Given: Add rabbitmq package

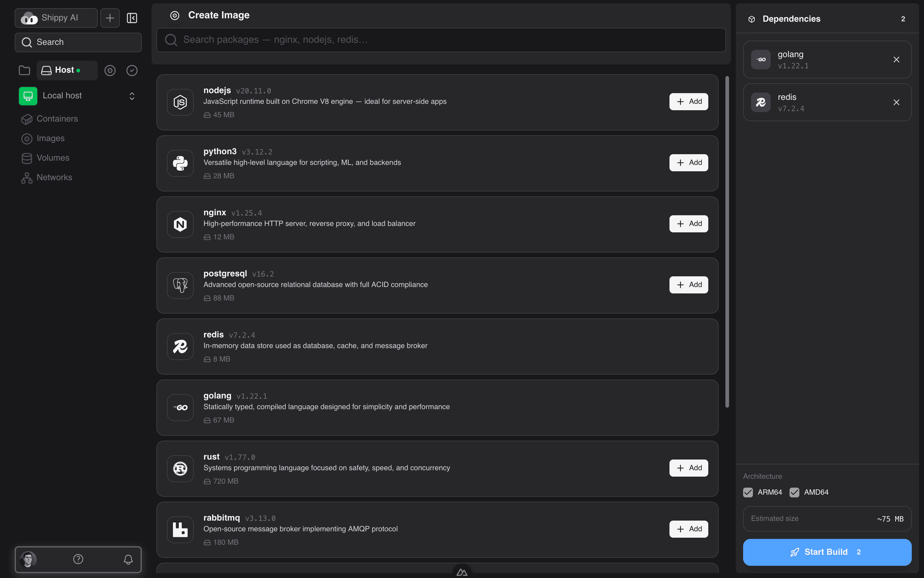Looking at the screenshot, I should [x=688, y=529].
